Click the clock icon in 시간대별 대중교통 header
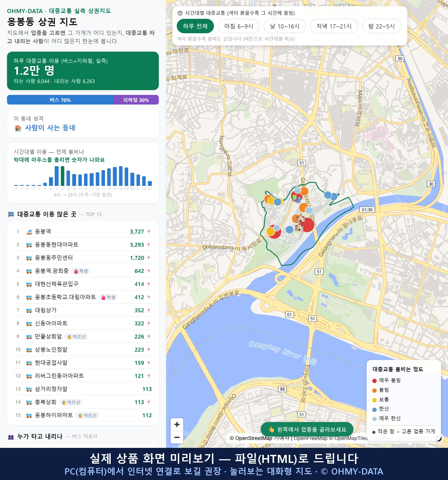This screenshot has height=480, width=448. click(180, 13)
